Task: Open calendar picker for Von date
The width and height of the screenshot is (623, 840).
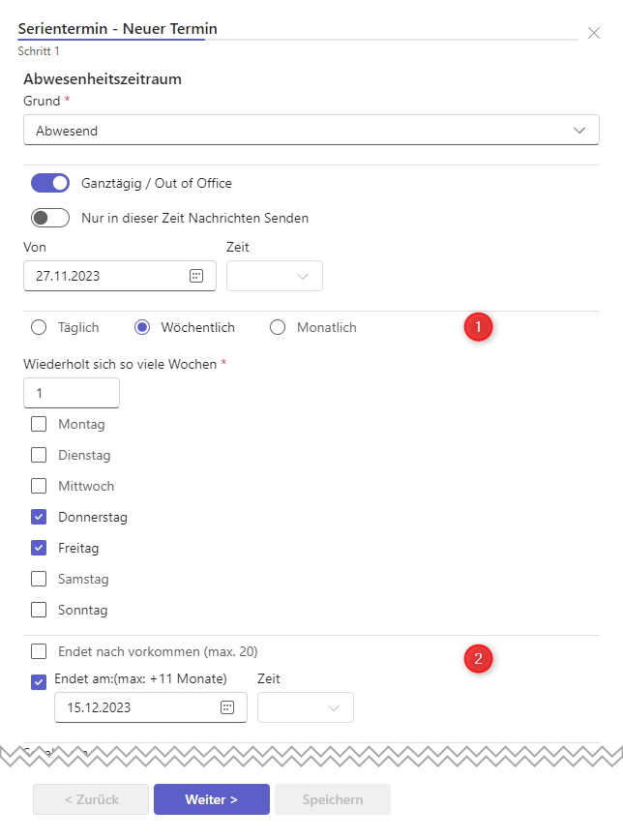Action: click(x=196, y=276)
